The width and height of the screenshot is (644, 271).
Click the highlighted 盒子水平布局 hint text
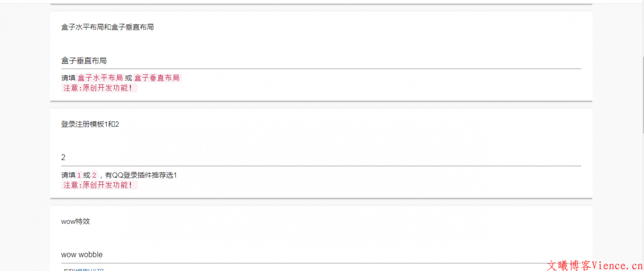(x=100, y=78)
